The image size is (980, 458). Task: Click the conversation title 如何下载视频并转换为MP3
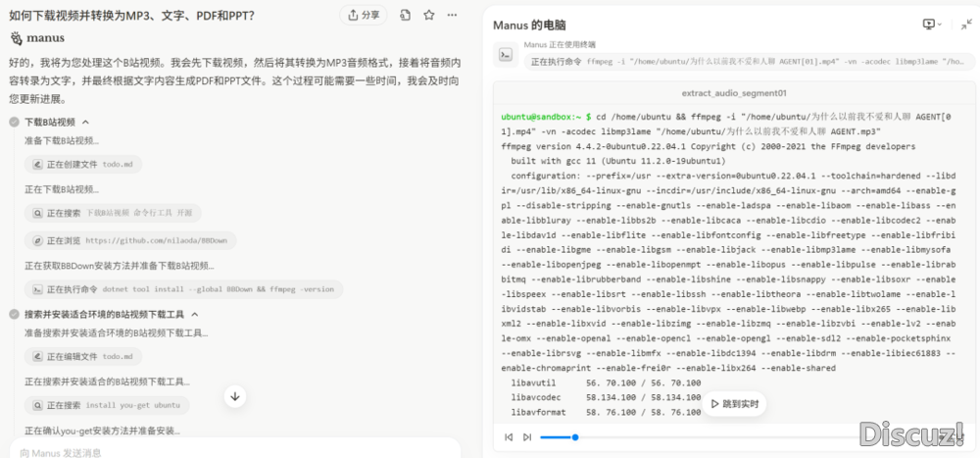(132, 15)
